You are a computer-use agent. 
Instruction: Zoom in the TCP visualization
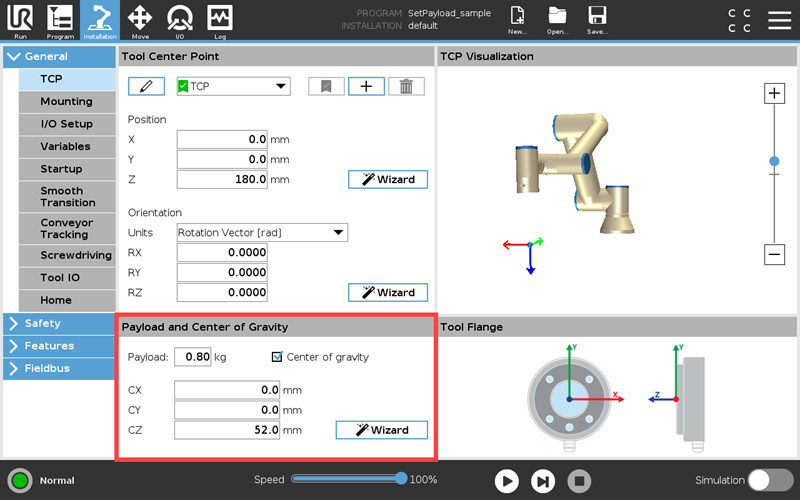tap(774, 94)
